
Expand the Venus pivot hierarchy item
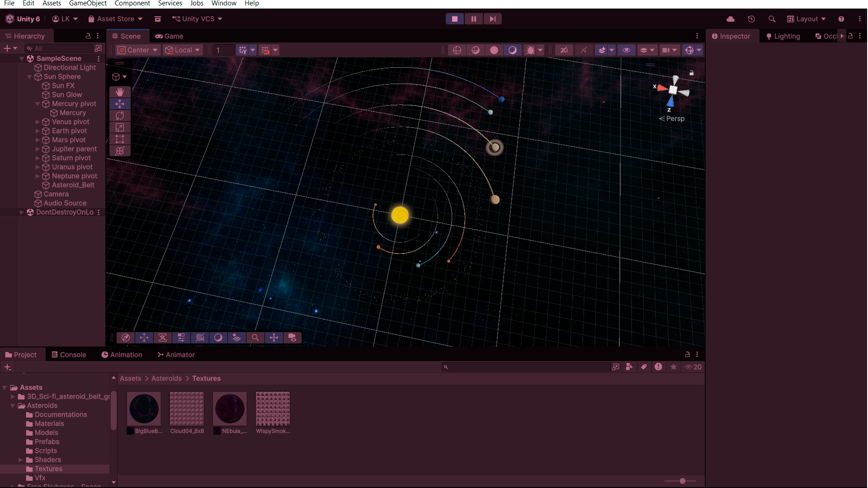(38, 122)
